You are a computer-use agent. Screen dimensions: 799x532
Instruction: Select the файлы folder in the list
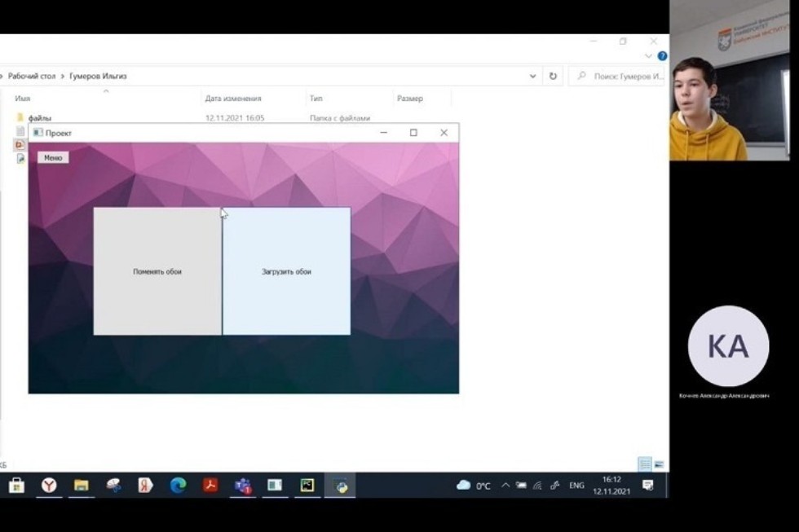point(39,118)
